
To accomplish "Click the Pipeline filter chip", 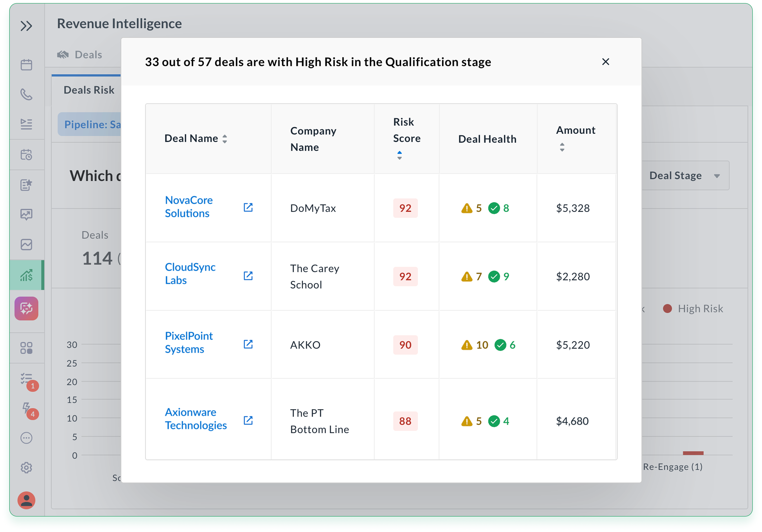I will (90, 124).
